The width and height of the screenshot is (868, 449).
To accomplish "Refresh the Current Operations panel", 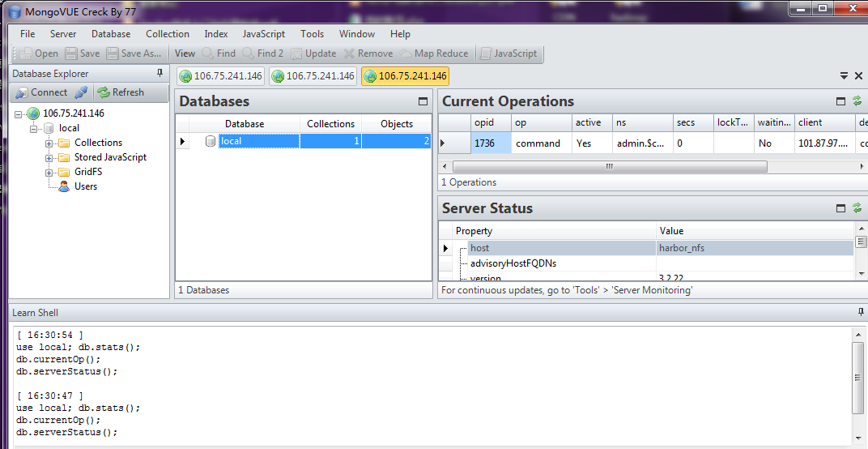I will pos(857,100).
